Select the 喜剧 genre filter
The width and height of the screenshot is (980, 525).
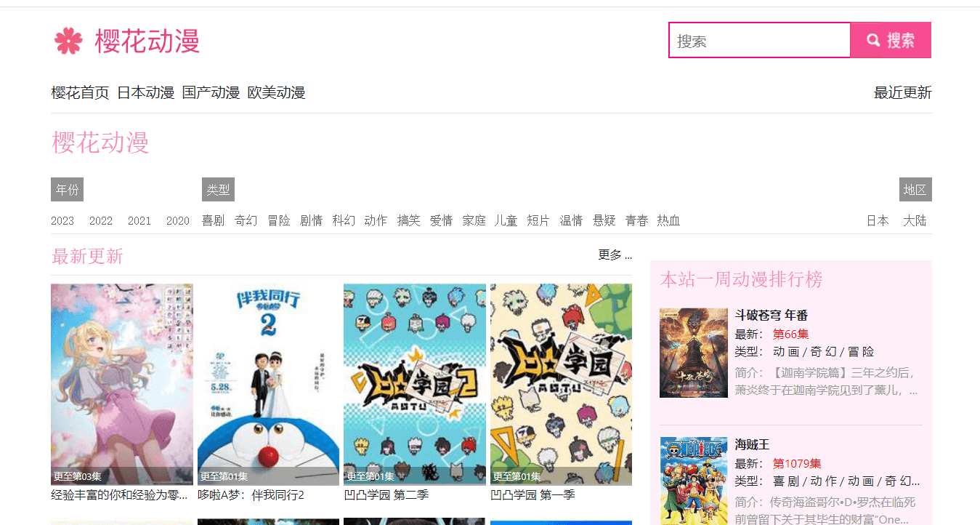point(213,220)
